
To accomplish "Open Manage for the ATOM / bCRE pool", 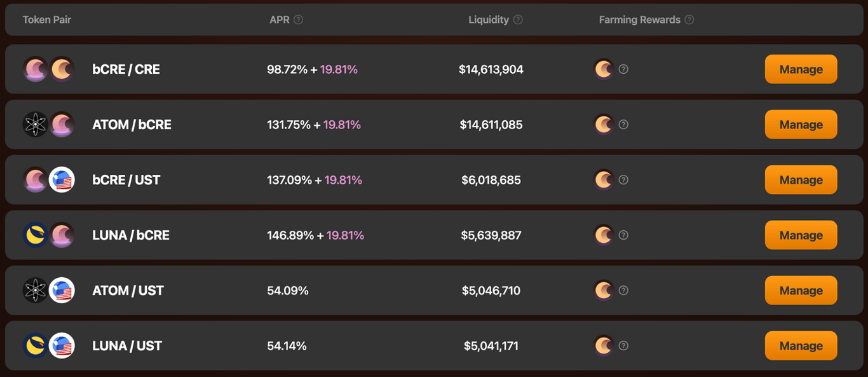I will (x=801, y=125).
